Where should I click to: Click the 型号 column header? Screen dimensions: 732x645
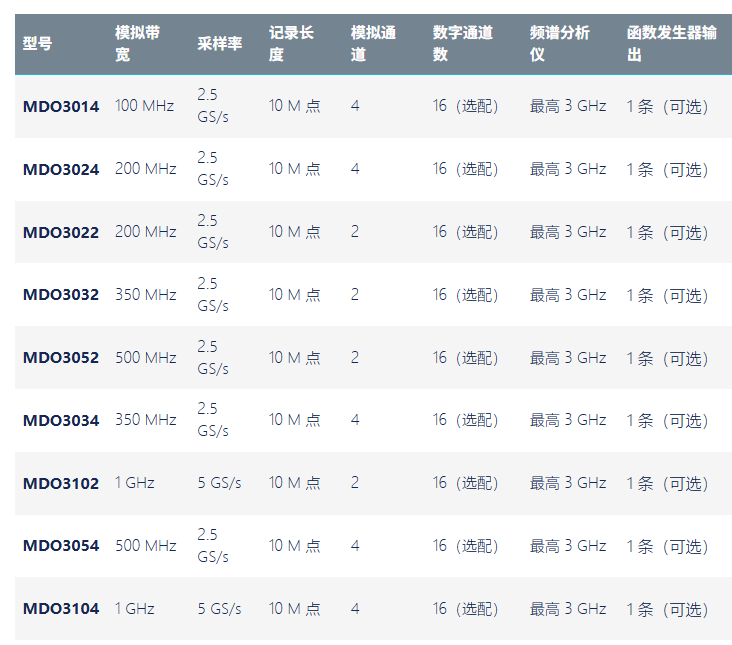[x=37, y=44]
